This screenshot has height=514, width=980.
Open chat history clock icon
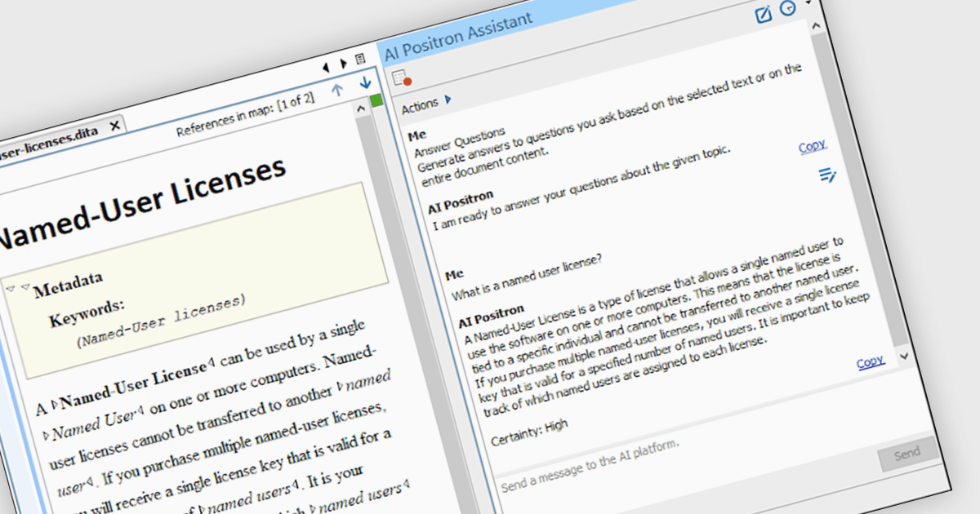point(787,8)
